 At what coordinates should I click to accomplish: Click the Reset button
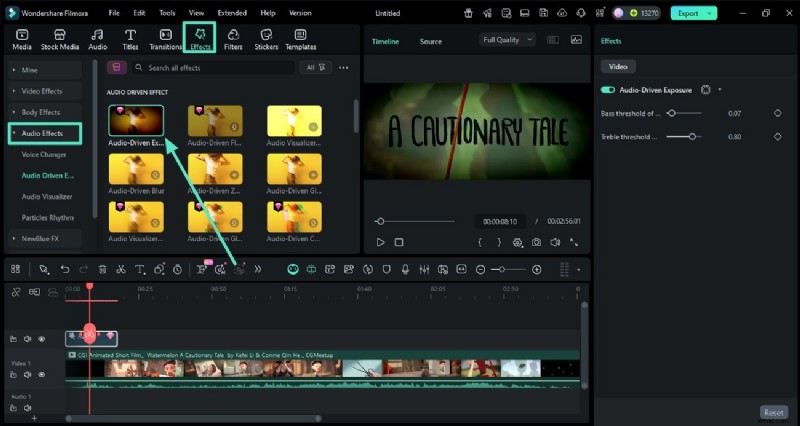click(773, 412)
